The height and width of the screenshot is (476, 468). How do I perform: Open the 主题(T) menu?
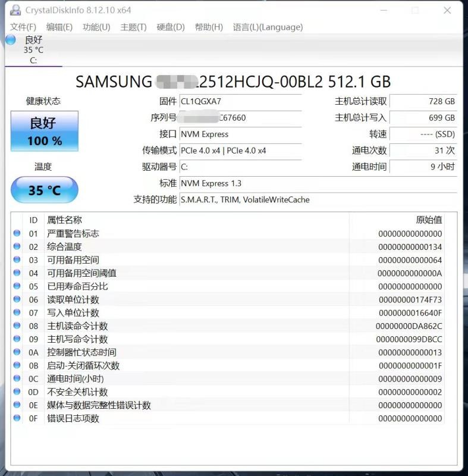[133, 27]
